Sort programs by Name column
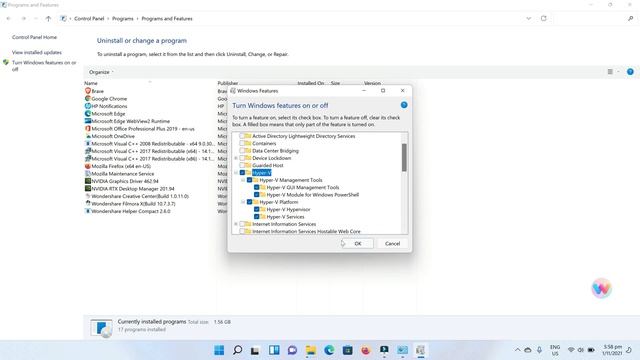The height and width of the screenshot is (360, 640). tap(91, 83)
